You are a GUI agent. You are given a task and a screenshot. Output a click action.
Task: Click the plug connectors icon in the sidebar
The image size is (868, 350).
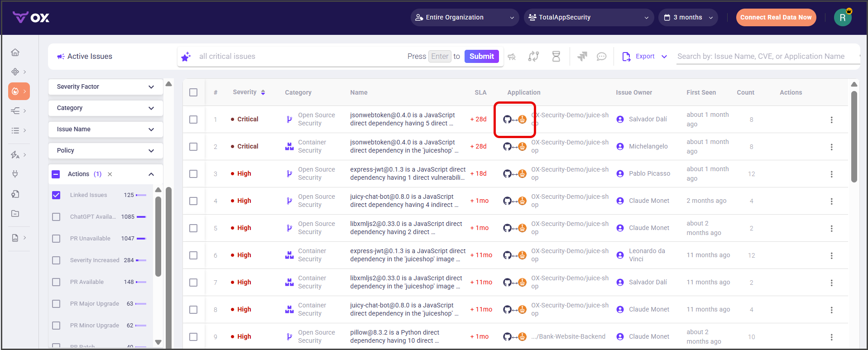pos(15,174)
